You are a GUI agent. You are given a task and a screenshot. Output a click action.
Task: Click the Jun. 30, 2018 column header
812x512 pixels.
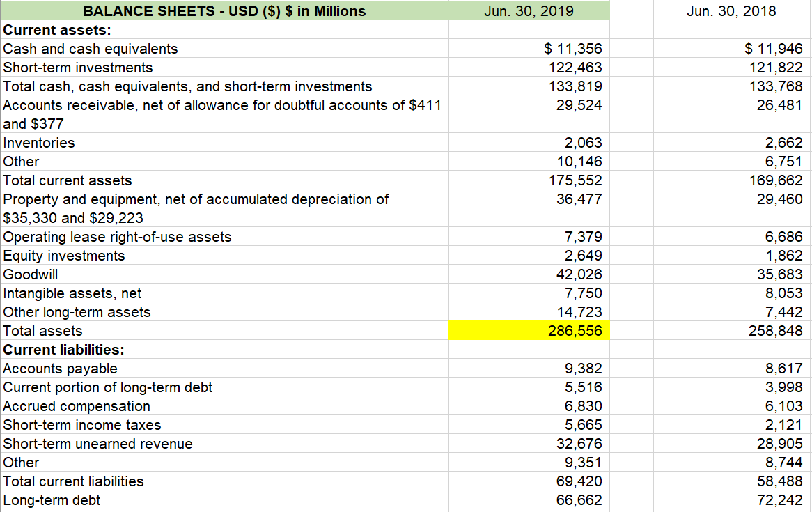point(731,11)
